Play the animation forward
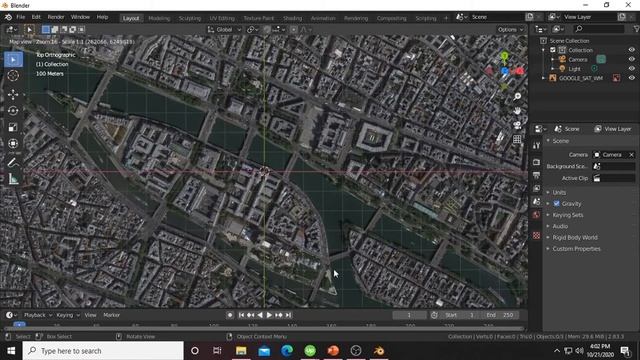 269,315
